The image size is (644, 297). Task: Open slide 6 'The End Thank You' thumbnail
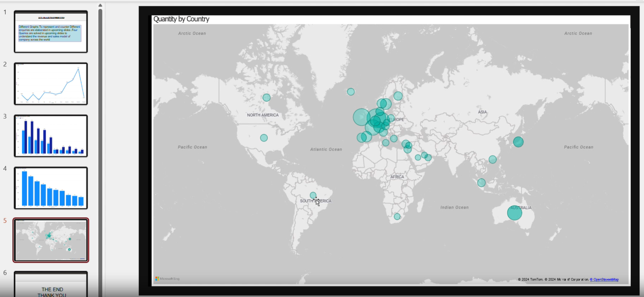tap(51, 284)
